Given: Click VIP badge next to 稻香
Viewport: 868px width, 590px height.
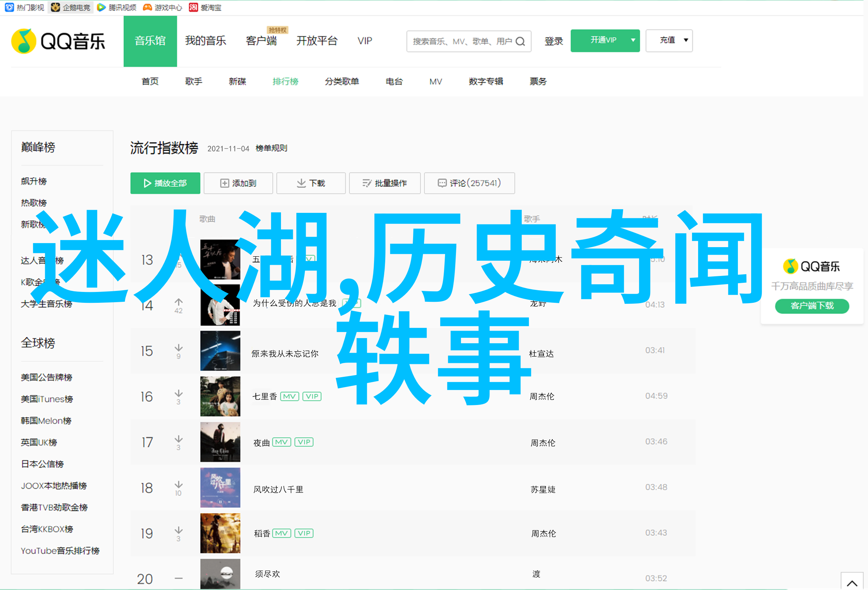Looking at the screenshot, I should pyautogui.click(x=304, y=533).
